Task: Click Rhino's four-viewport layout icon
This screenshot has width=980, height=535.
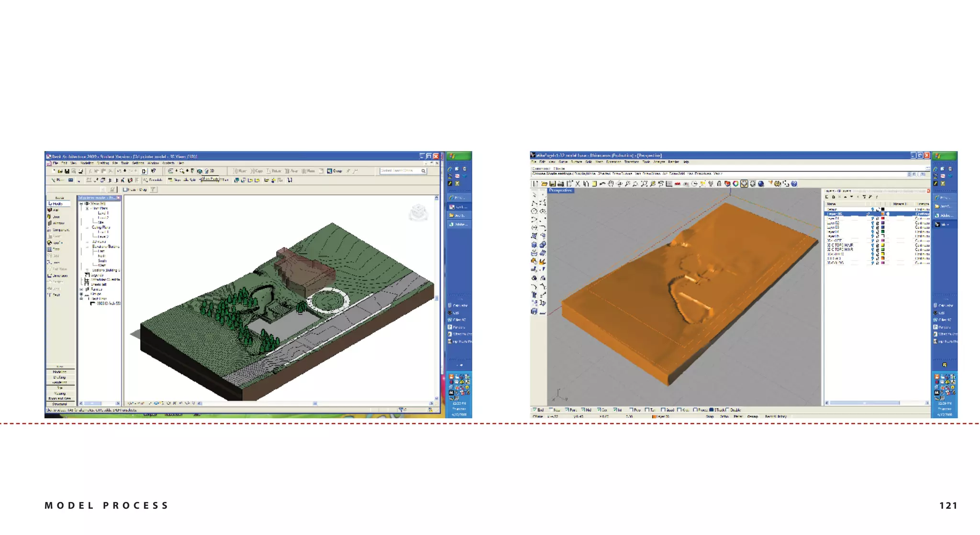Action: [669, 183]
